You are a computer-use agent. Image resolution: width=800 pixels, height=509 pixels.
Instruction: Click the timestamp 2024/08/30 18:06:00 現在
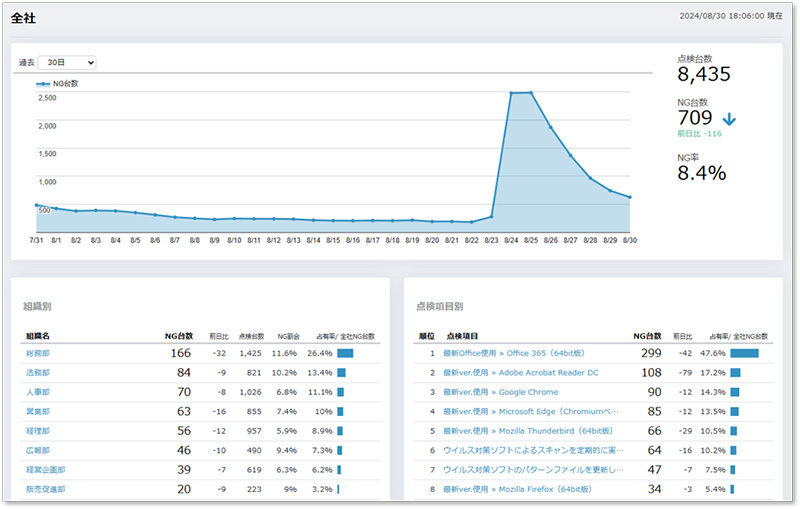point(731,16)
